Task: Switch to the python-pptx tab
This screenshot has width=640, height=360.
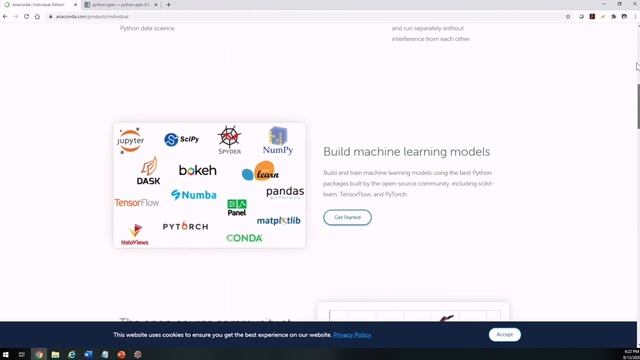Action: coord(121,5)
